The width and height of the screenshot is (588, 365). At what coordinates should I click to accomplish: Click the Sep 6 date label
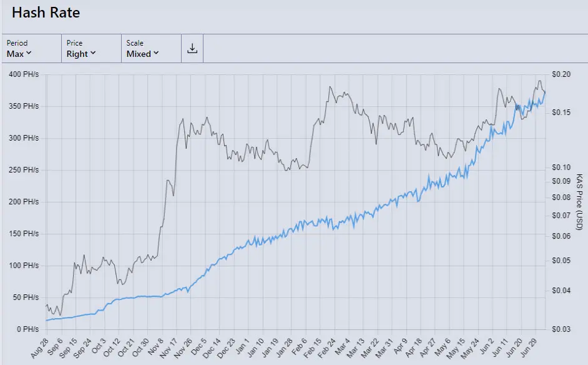[x=55, y=347]
